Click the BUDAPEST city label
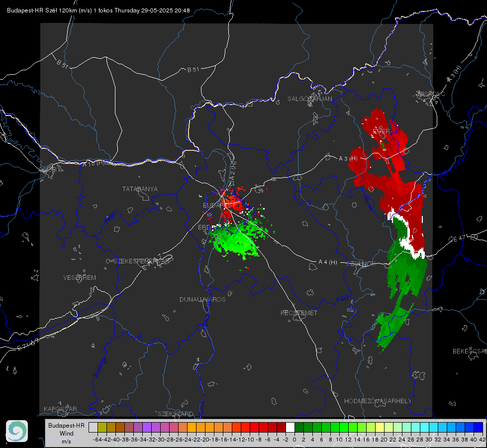 pyautogui.click(x=218, y=205)
